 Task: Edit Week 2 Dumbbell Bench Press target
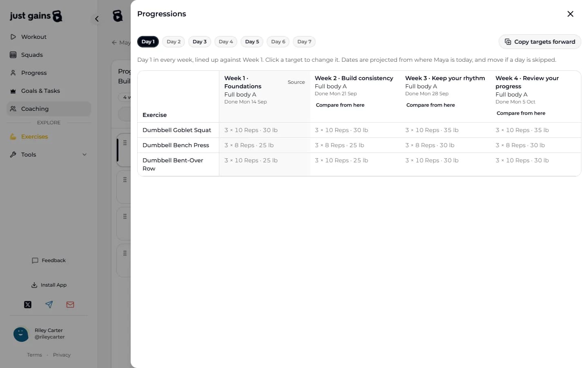click(339, 145)
